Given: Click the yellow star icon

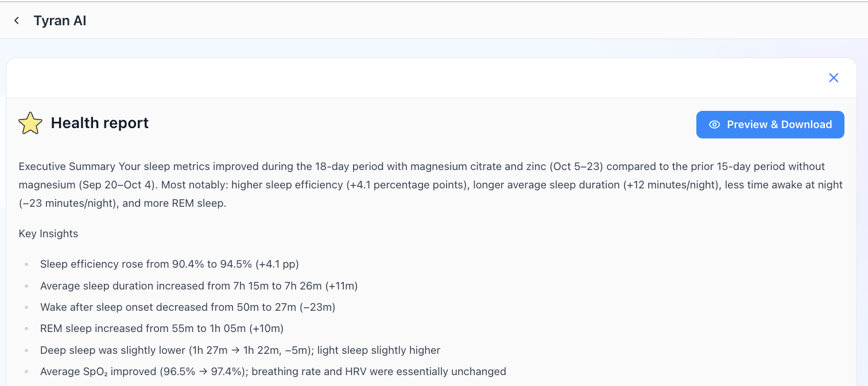Looking at the screenshot, I should coord(30,123).
